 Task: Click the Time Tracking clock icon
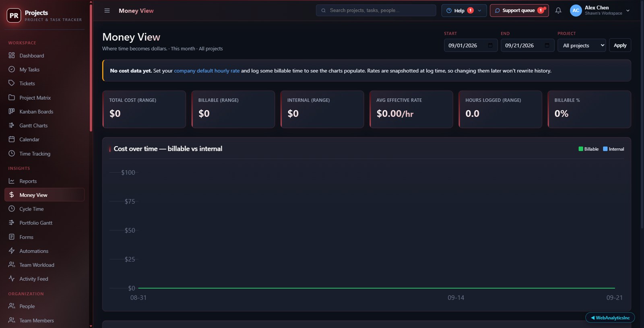pos(12,153)
